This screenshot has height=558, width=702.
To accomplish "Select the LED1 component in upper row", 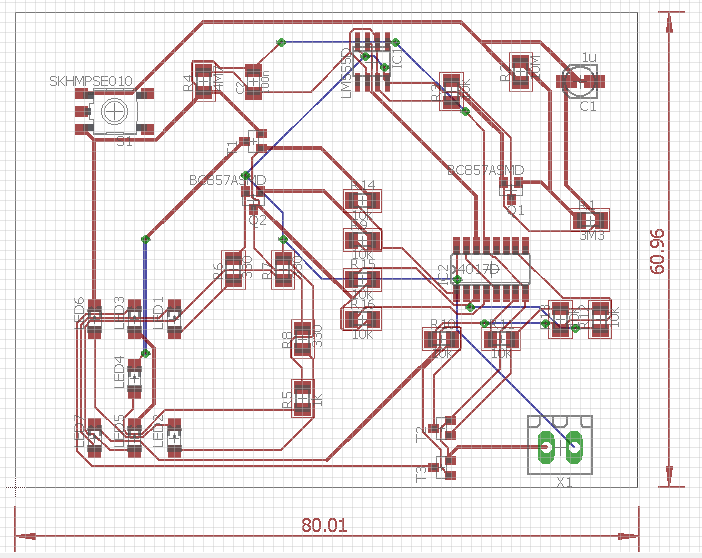I will coord(172,318).
